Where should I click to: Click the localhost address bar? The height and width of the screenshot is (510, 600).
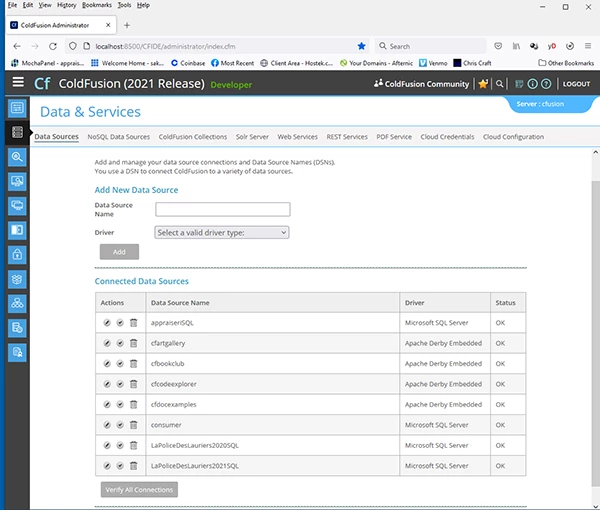pos(217,46)
